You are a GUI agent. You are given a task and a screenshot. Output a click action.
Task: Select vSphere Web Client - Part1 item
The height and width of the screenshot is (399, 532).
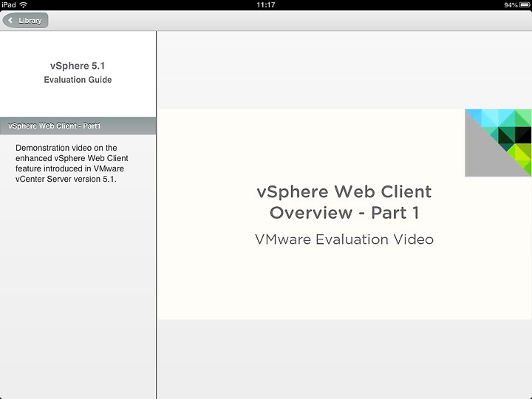coord(78,126)
